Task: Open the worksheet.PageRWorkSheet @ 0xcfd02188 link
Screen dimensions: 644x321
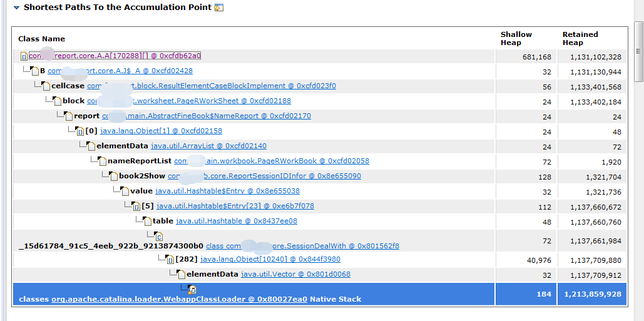Action: [189, 101]
